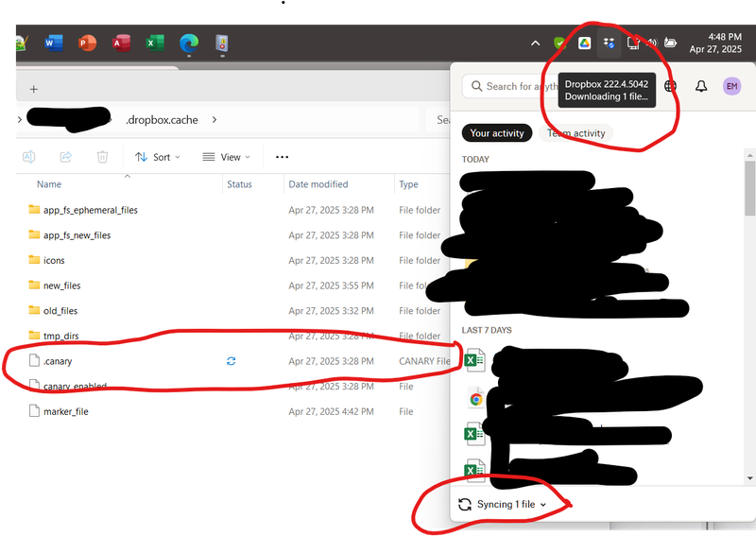Screen dimensions: 756x536
Task: Select the .canary file
Action: point(58,361)
